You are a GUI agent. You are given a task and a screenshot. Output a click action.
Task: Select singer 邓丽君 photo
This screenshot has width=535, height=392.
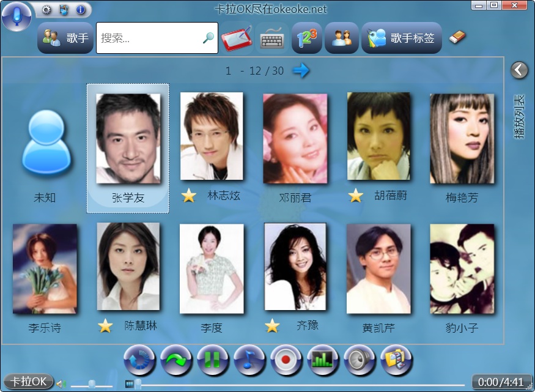[295, 138]
